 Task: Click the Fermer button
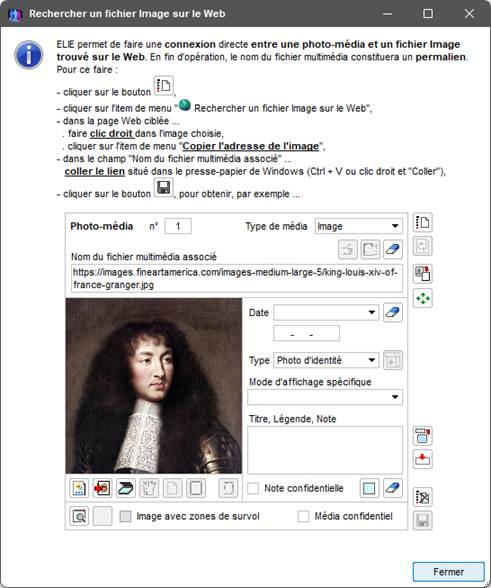pos(449,572)
